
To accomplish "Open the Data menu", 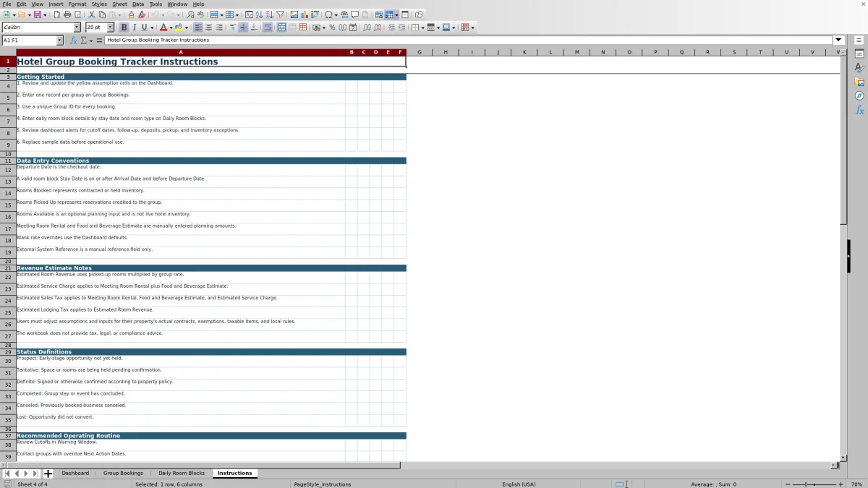I will pos(138,4).
